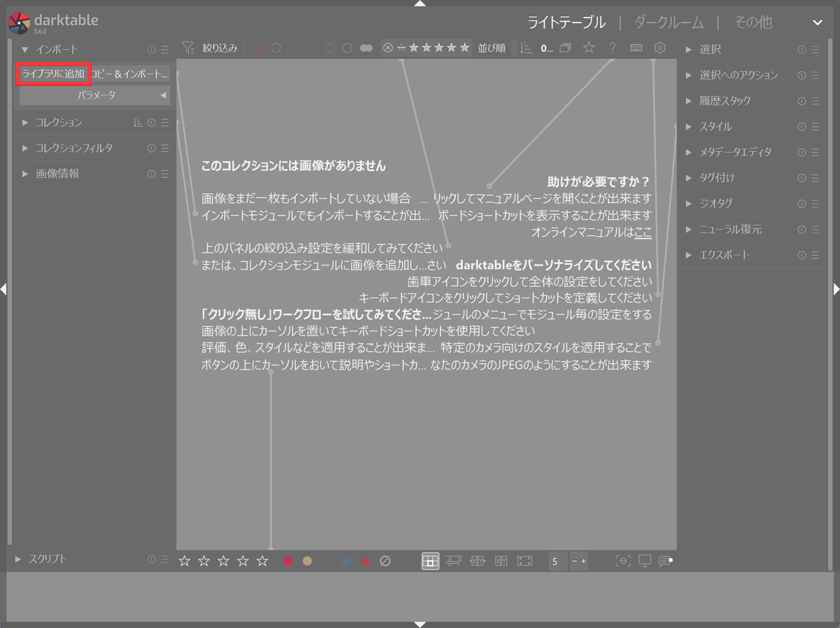
Task: Toggle the rejected images rating filter
Action: point(388,48)
